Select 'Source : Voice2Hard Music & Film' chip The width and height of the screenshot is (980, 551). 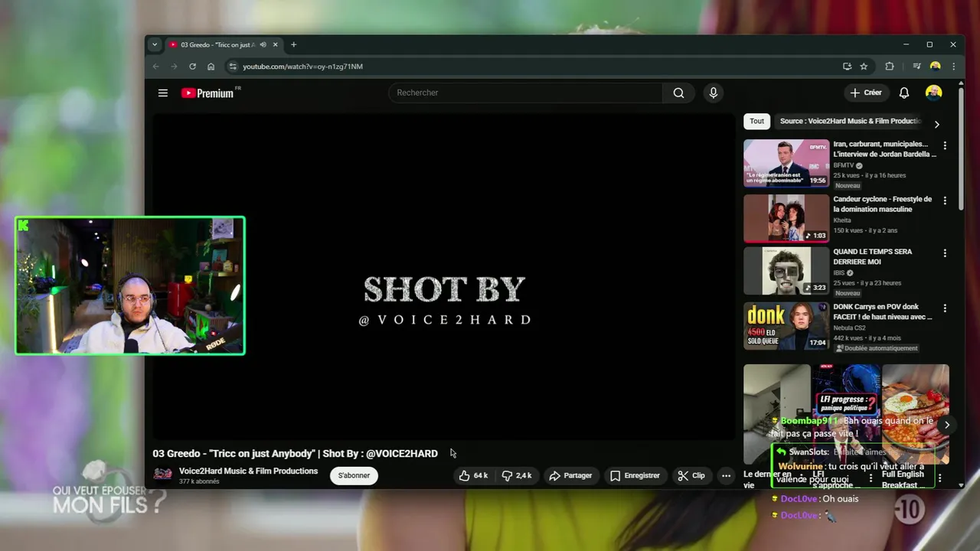[x=850, y=121]
